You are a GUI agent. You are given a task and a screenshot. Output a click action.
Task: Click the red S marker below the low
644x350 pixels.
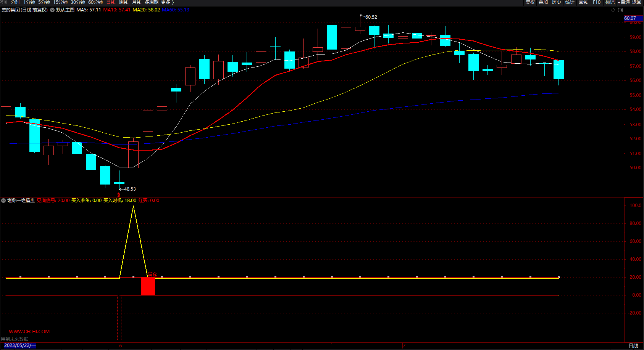pyautogui.click(x=119, y=195)
